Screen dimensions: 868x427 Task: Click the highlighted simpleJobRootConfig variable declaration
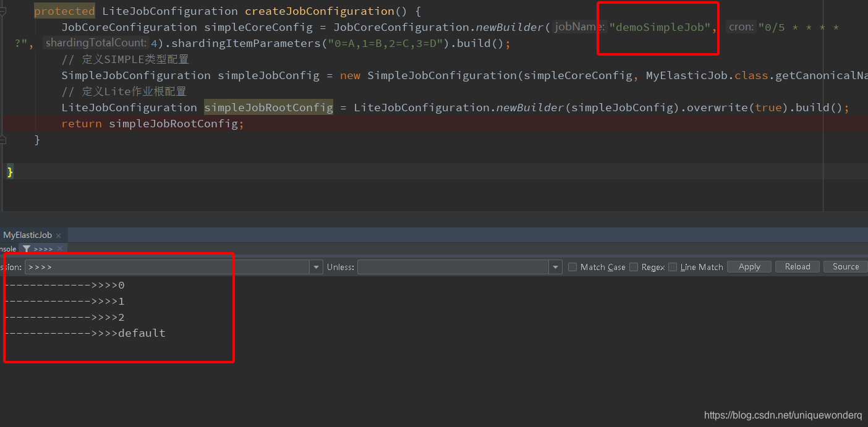click(268, 108)
